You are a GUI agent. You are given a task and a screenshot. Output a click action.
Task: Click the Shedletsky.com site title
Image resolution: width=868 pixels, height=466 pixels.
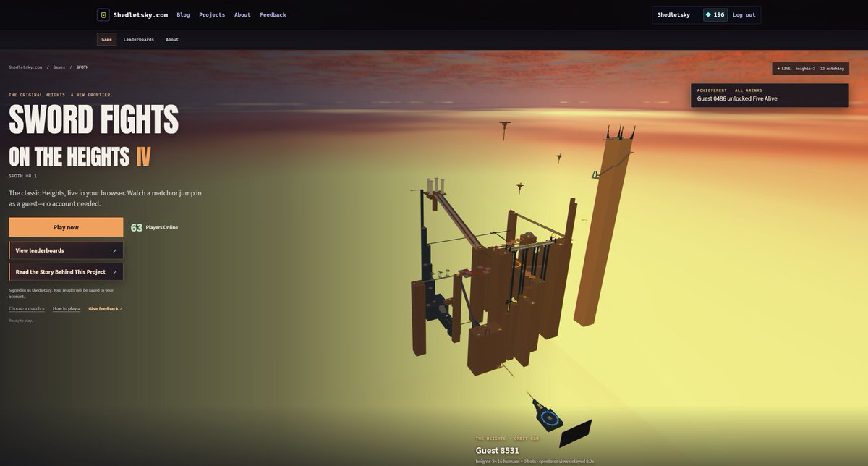(140, 14)
